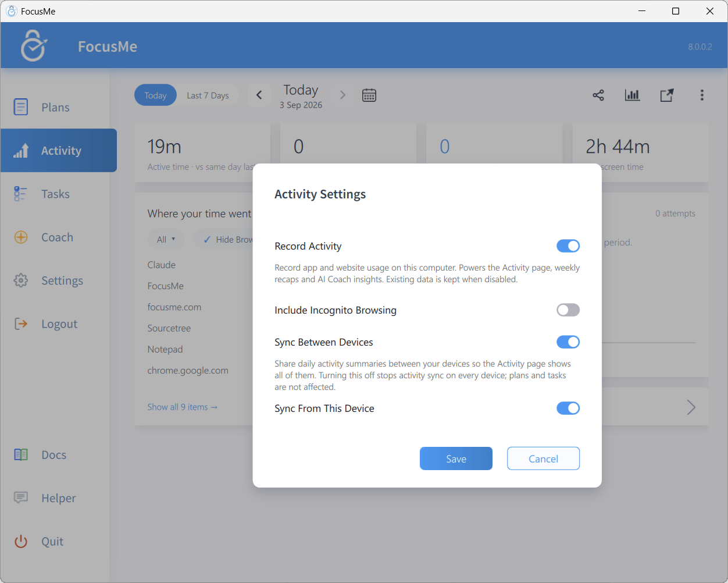728x583 pixels.
Task: Go to previous day with left chevron
Action: [x=259, y=95]
